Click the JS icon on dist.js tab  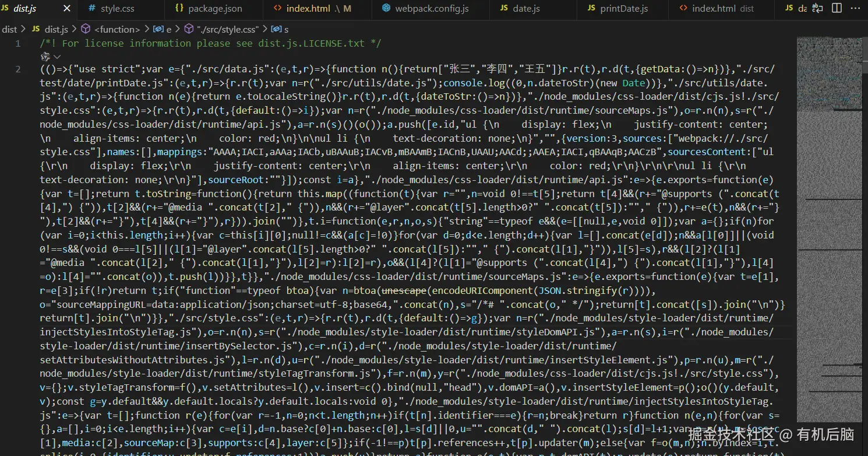(5, 8)
